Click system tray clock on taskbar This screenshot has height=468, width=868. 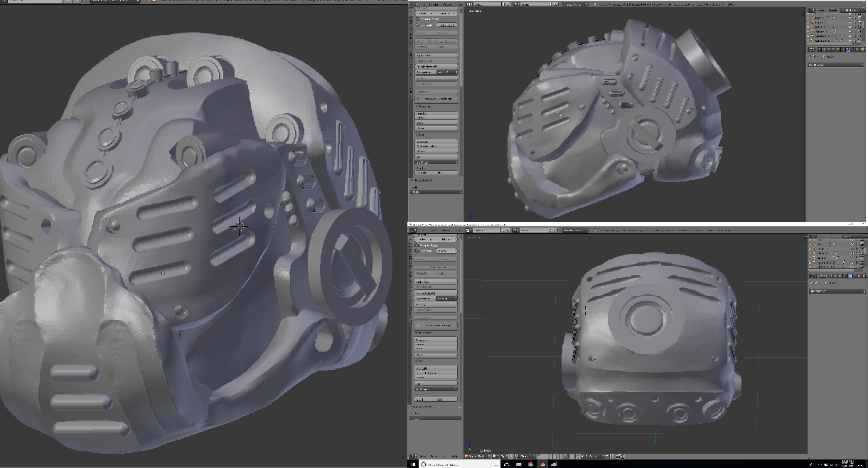click(x=847, y=462)
